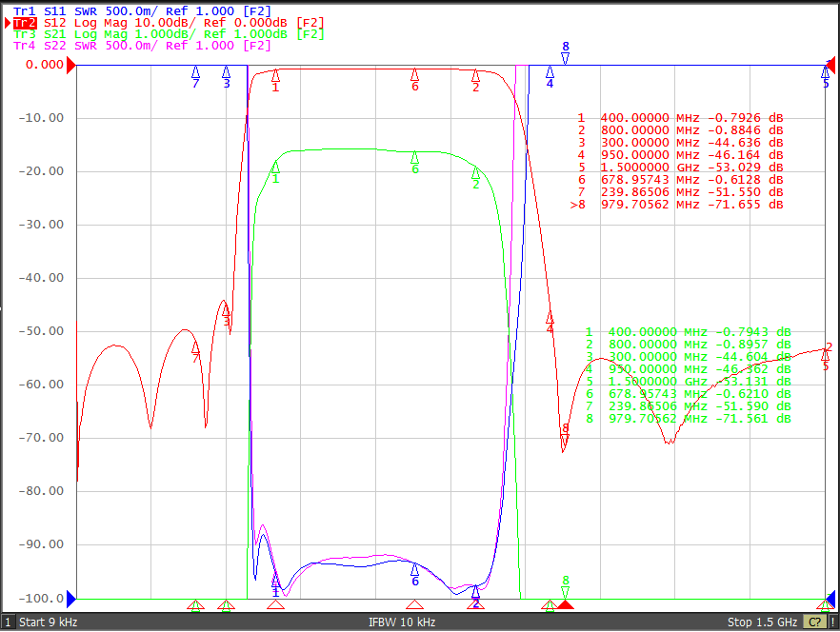Click the C? correction status indicator
Image resolution: width=840 pixels, height=632 pixels.
[x=814, y=622]
